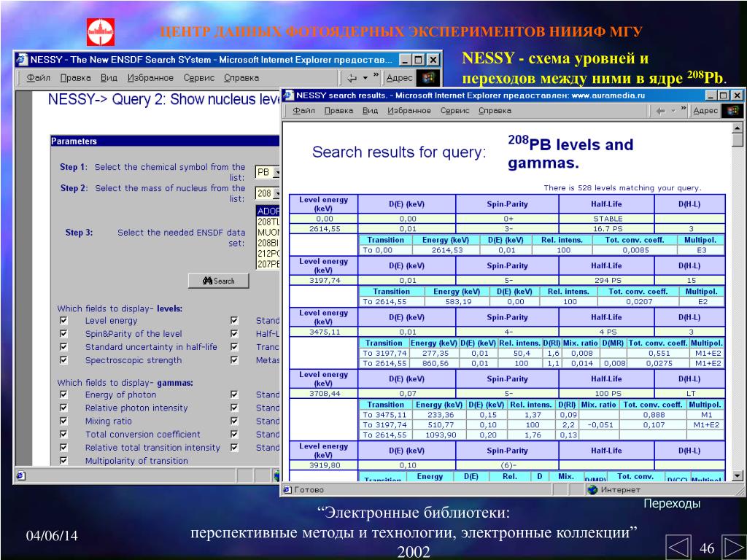Toggle the Spectroscopic strength checkbox
The image size is (747, 560).
[x=63, y=360]
